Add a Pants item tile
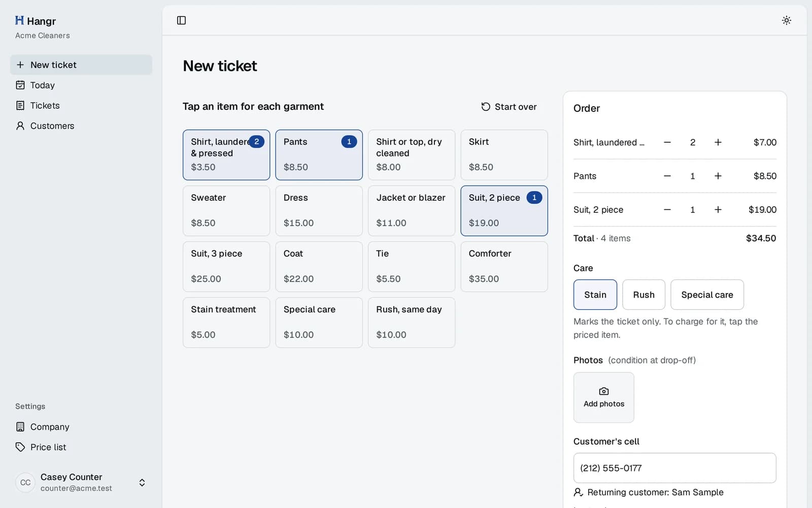 pyautogui.click(x=319, y=155)
